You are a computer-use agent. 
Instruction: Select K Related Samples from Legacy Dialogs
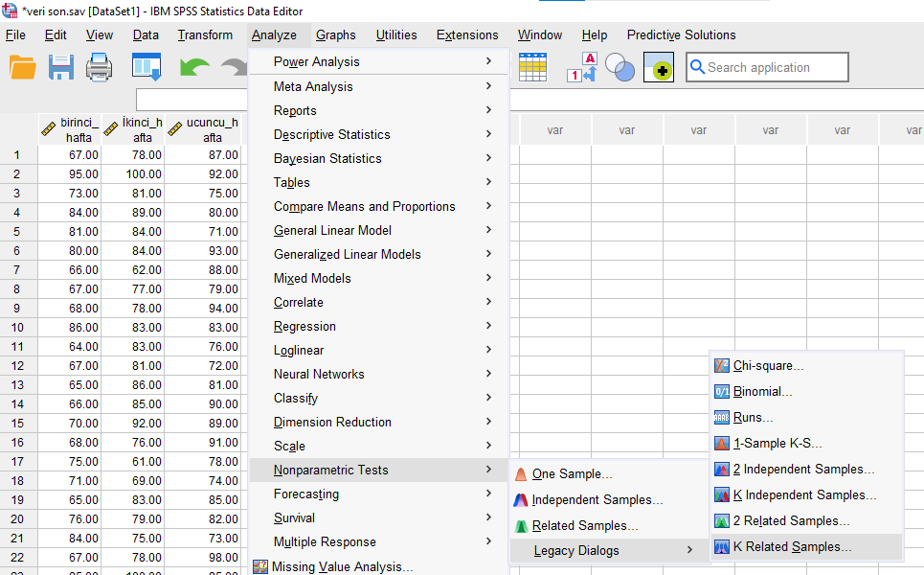[792, 546]
